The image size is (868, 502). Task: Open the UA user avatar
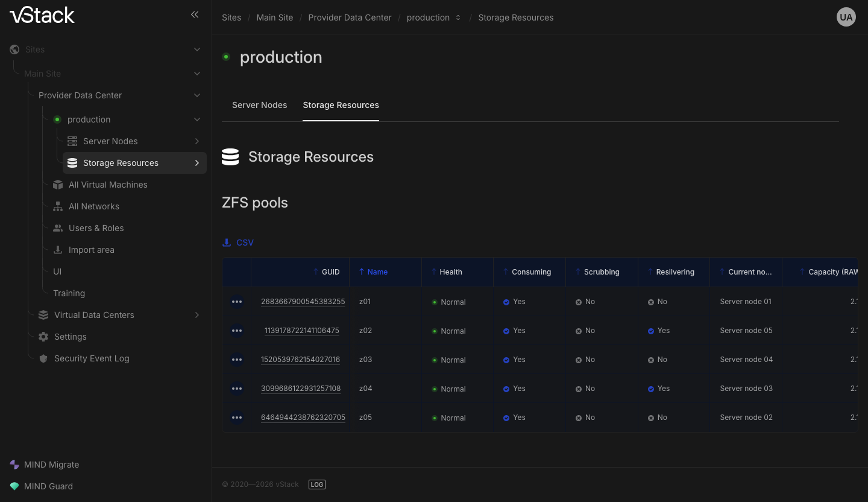[x=846, y=17]
